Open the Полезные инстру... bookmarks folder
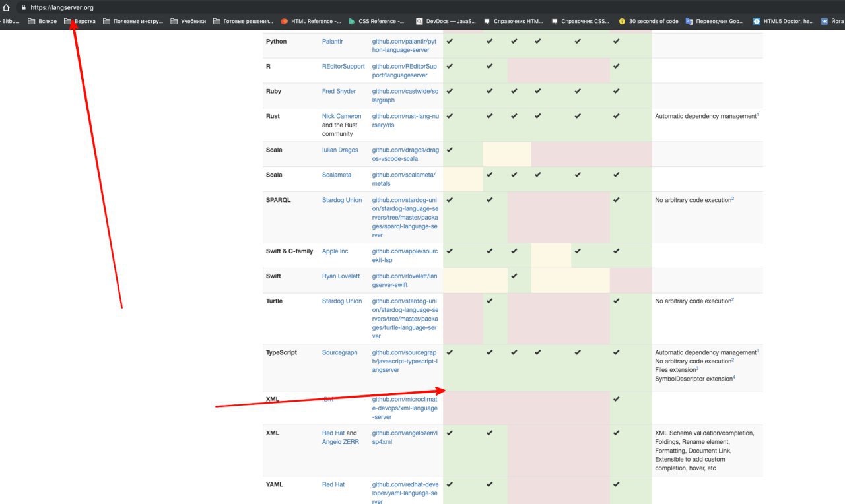845x504 pixels. [x=133, y=21]
